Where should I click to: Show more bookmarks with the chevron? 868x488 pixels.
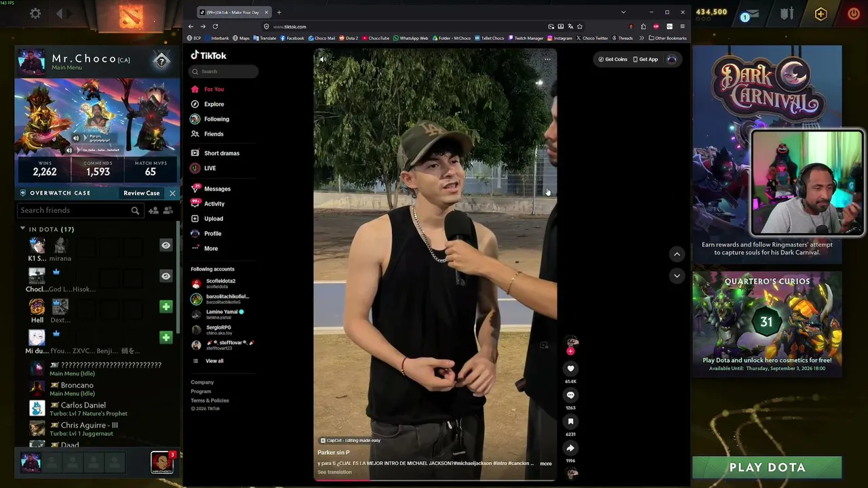point(642,38)
